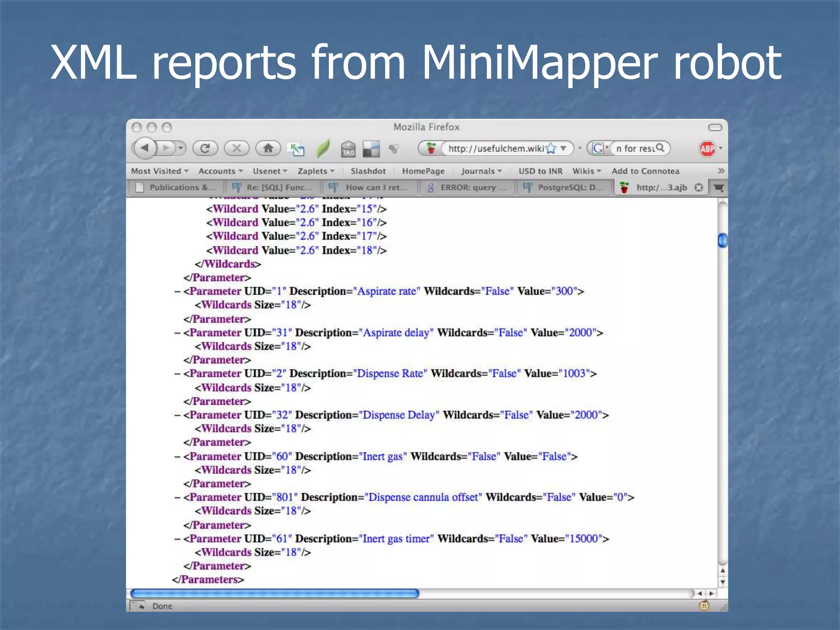Click inside the URL address field

pos(495,148)
